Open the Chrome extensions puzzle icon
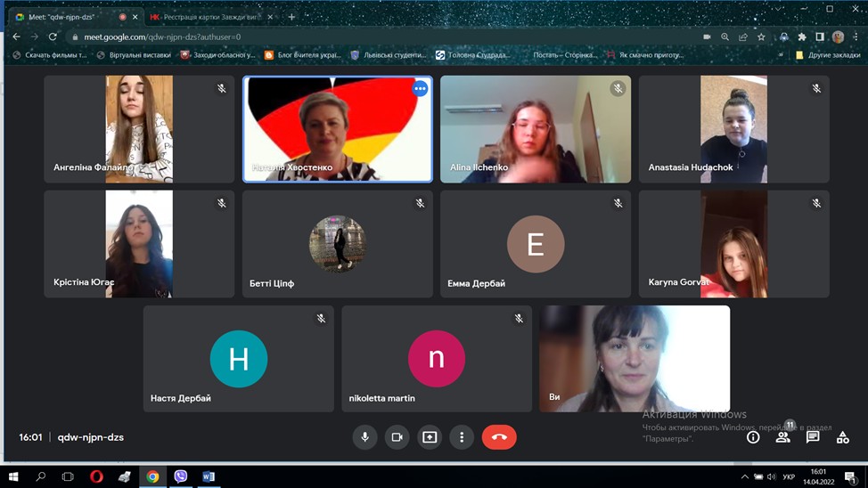868x488 pixels. pyautogui.click(x=802, y=37)
